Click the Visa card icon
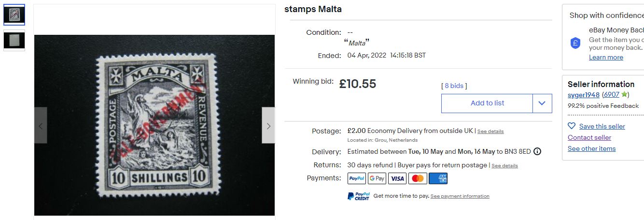 (x=397, y=178)
